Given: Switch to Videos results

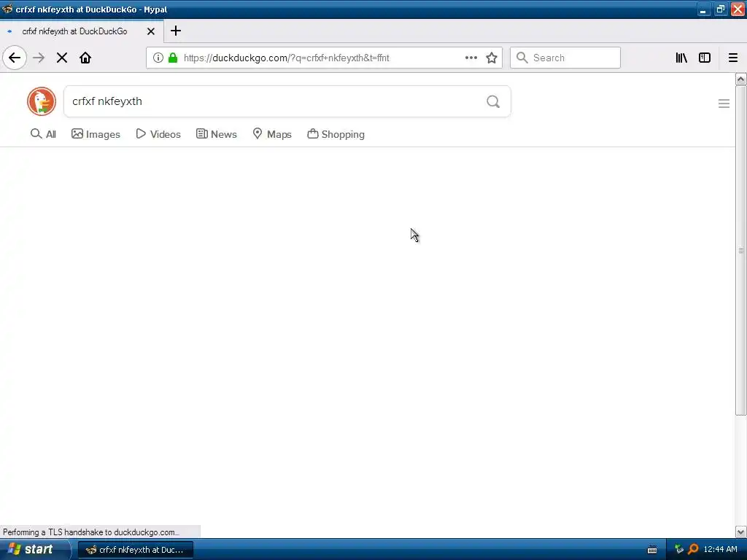Looking at the screenshot, I should pos(158,134).
